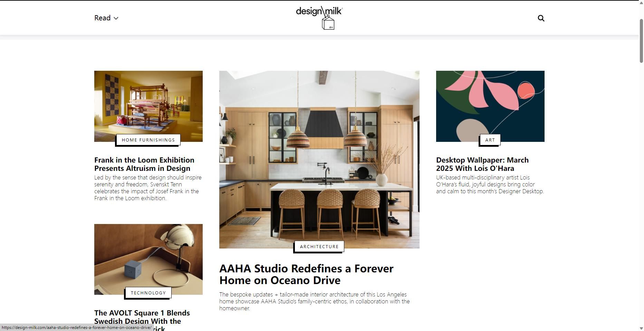This screenshot has width=644, height=331.
Task: Click the scrollbar down arrow
Action: pyautogui.click(x=641, y=328)
